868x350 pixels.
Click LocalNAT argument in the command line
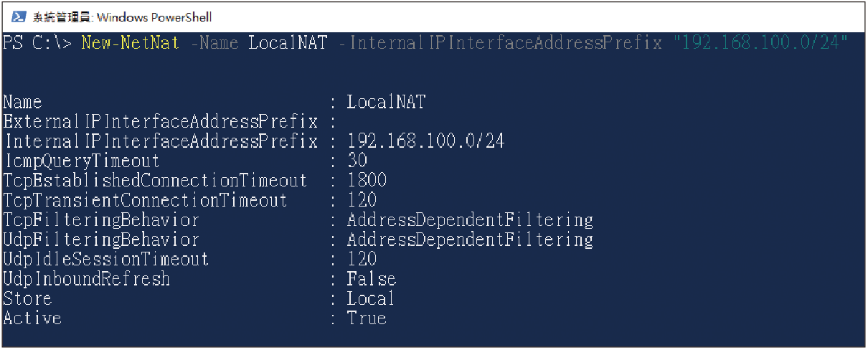click(288, 42)
